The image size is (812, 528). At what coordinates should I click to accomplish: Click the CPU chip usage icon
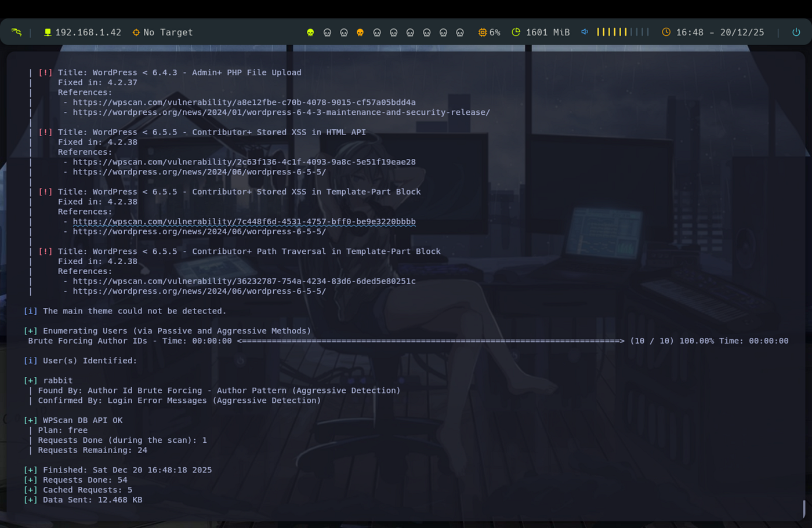[482, 32]
